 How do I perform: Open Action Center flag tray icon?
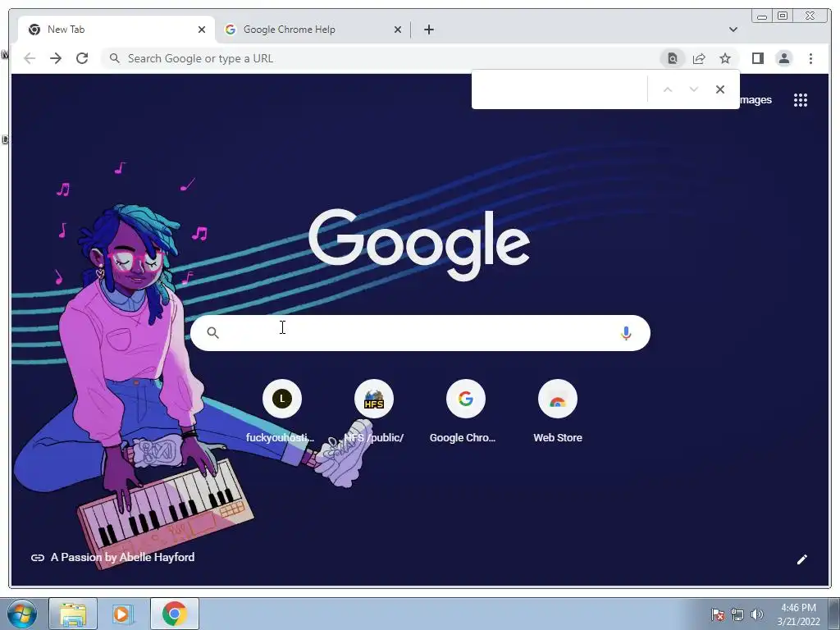tap(718, 614)
